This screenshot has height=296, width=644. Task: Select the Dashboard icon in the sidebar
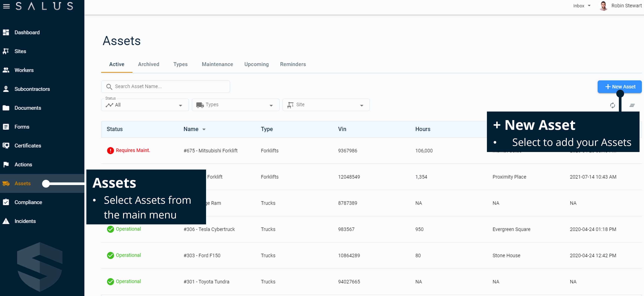[6, 32]
